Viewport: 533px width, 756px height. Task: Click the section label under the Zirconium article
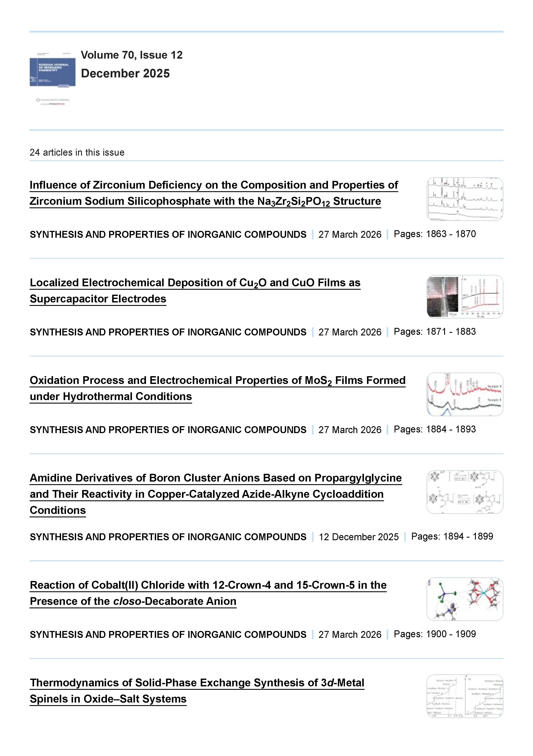point(168,235)
